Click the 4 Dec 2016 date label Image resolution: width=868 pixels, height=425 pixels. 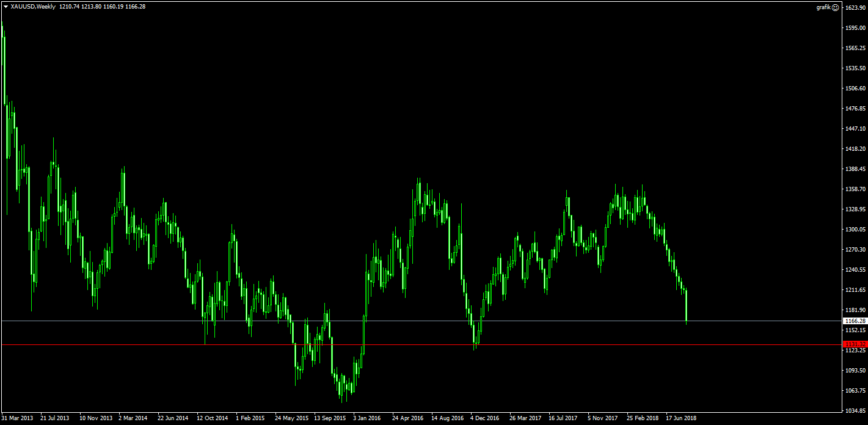pos(484,419)
